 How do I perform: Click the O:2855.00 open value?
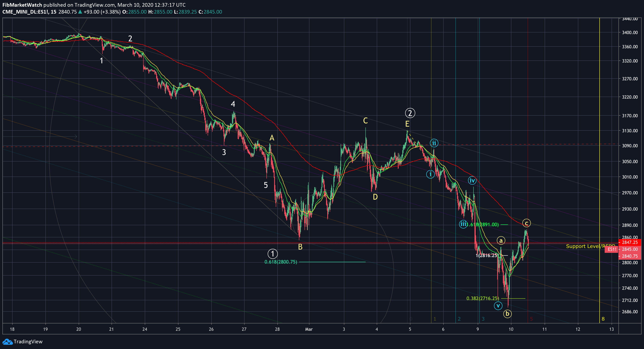[x=134, y=12]
